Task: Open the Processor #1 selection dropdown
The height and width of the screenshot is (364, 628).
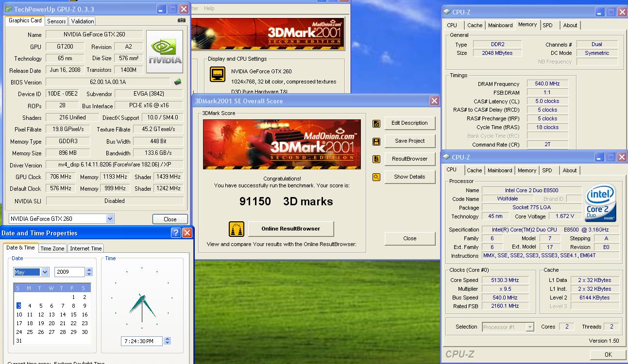Action: [x=530, y=327]
